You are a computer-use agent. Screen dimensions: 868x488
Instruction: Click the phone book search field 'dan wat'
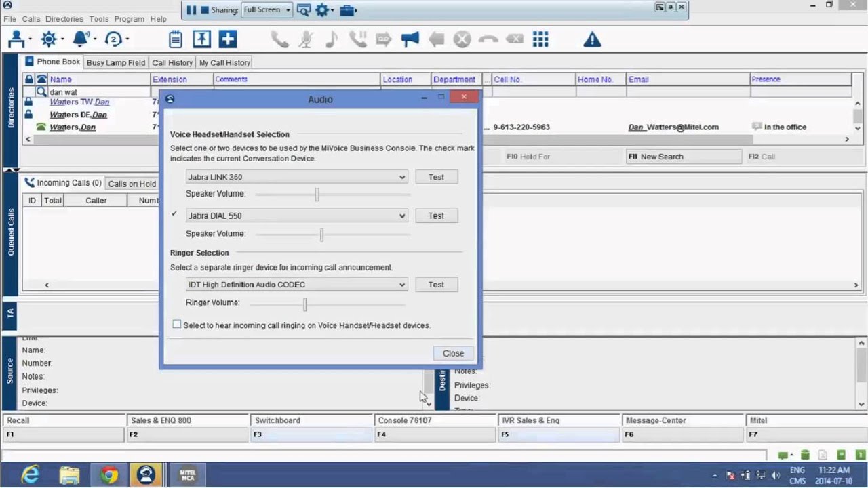pyautogui.click(x=99, y=92)
